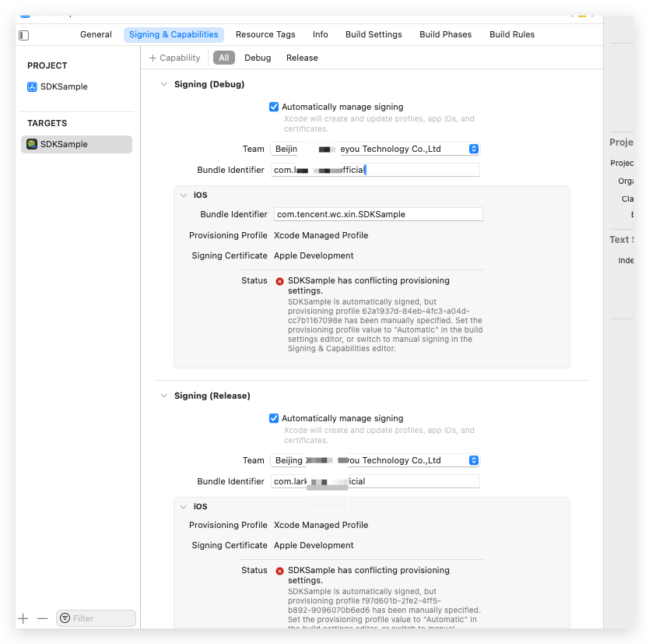Edit the Debug Bundle Identifier field
649x644 pixels.
point(375,170)
